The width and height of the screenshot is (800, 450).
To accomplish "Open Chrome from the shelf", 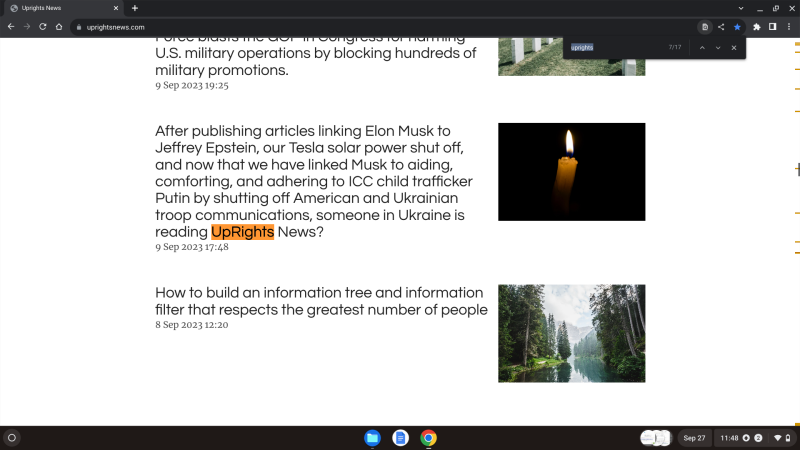I will point(429,438).
